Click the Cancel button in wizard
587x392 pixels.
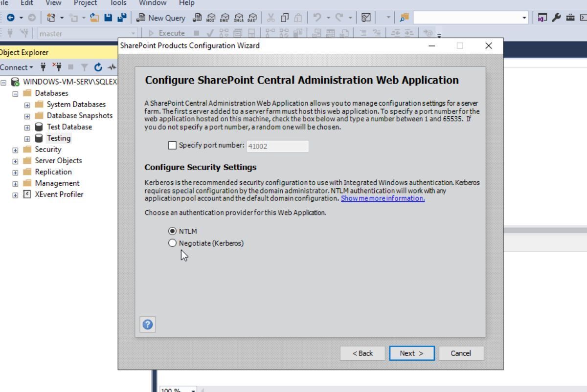point(461,353)
